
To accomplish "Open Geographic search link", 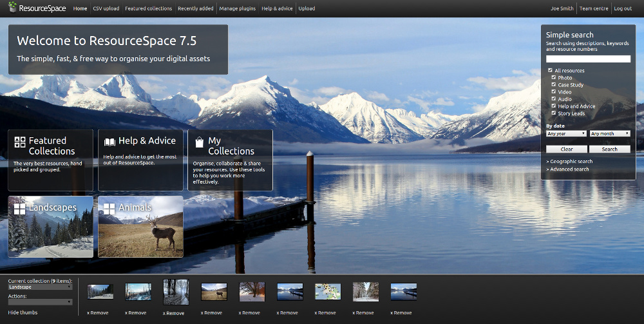I will [x=569, y=162].
